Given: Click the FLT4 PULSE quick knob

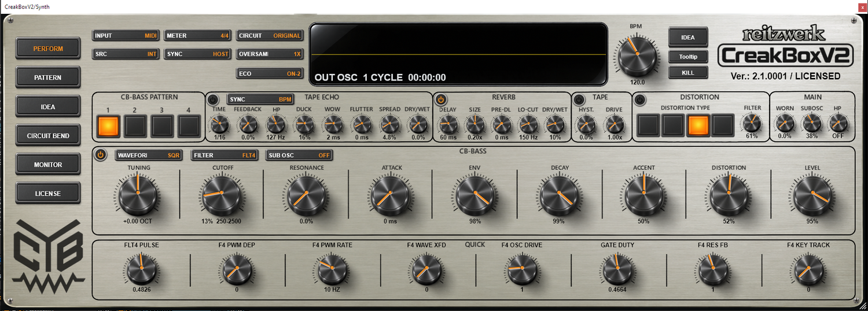Looking at the screenshot, I should coord(141,269).
